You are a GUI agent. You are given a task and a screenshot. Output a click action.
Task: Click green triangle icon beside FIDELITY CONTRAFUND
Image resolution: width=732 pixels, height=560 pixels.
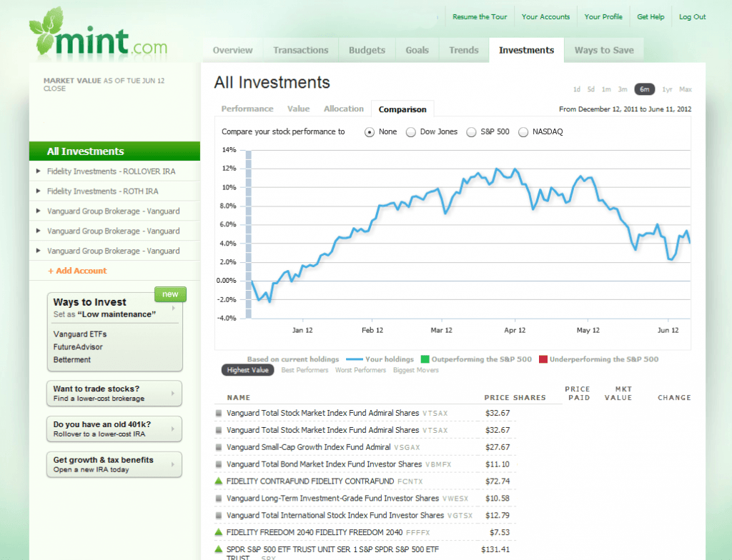tap(219, 481)
